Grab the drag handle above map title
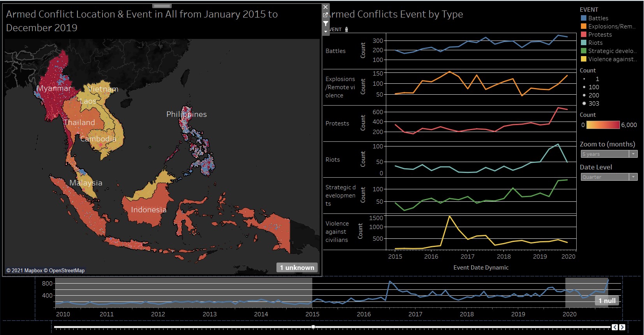The width and height of the screenshot is (644, 335). click(x=162, y=6)
